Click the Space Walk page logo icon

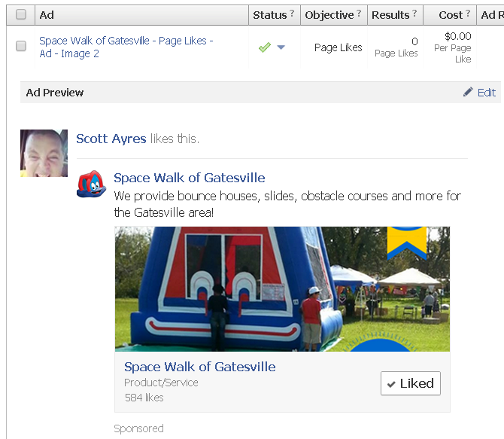pyautogui.click(x=91, y=184)
